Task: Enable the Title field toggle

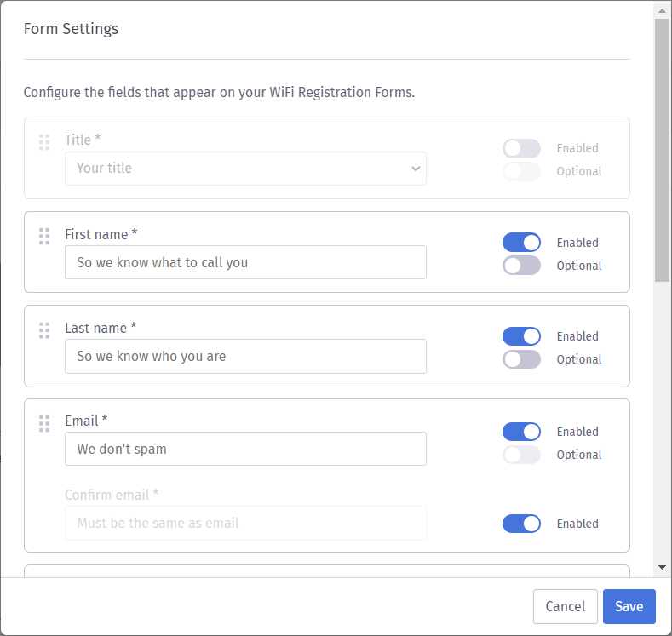Action: coord(521,149)
